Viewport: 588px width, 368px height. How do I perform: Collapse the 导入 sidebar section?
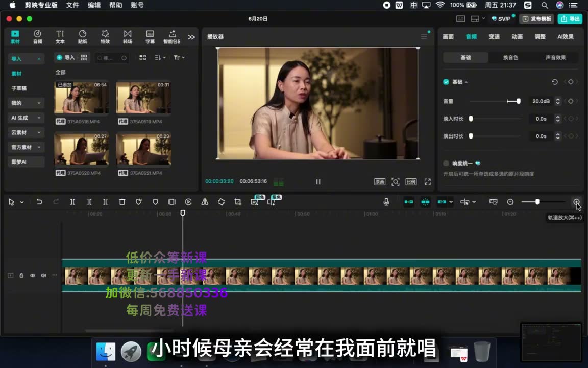(x=26, y=59)
